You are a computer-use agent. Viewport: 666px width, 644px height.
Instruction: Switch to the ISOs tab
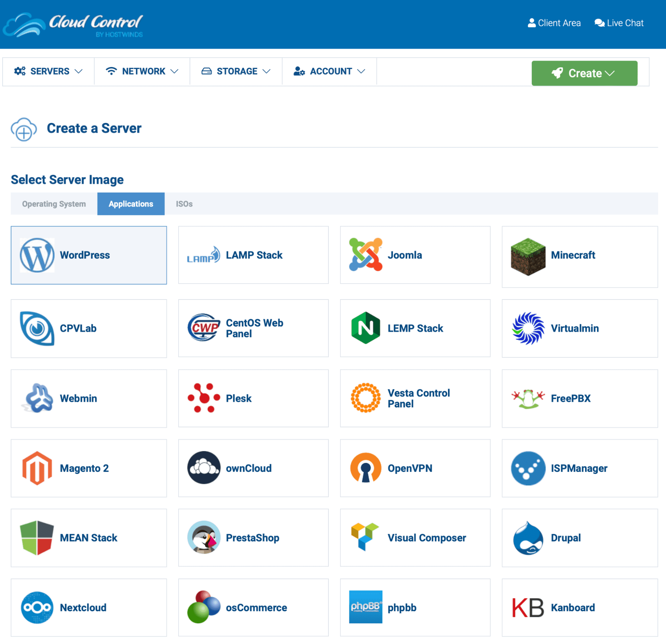pos(183,204)
